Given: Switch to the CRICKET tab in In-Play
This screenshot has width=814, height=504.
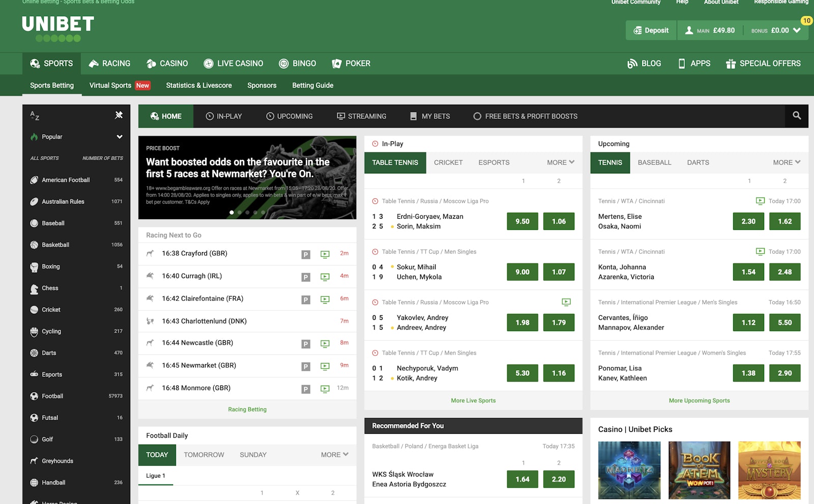Looking at the screenshot, I should [x=448, y=162].
